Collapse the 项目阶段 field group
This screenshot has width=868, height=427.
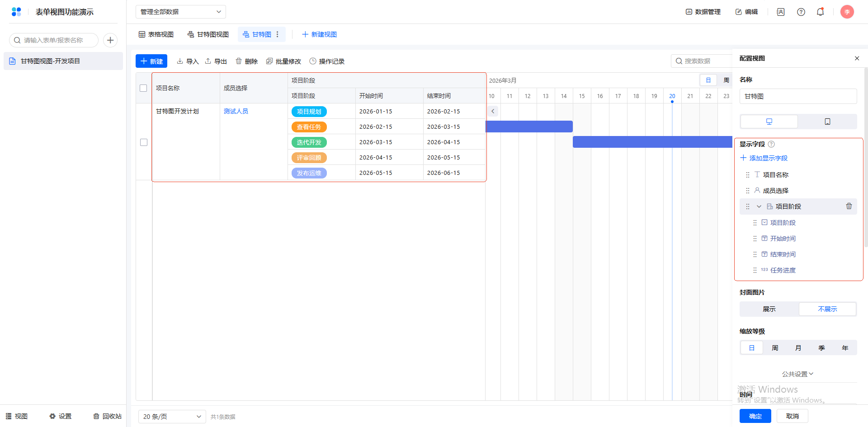point(759,206)
